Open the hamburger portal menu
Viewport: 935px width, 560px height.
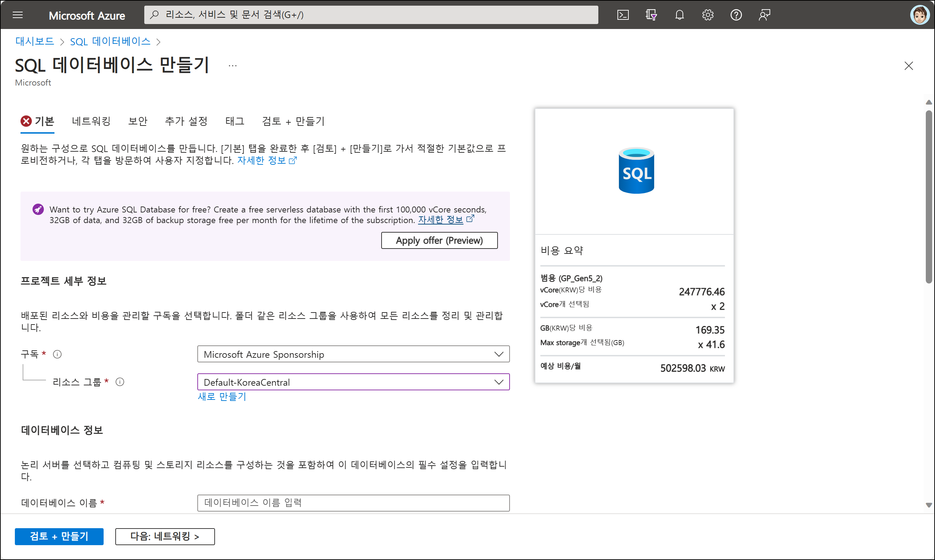(18, 15)
